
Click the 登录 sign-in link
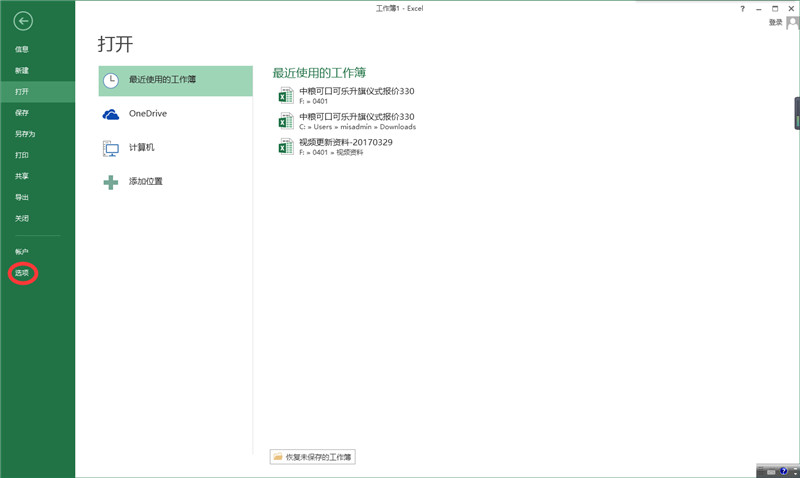pyautogui.click(x=775, y=22)
